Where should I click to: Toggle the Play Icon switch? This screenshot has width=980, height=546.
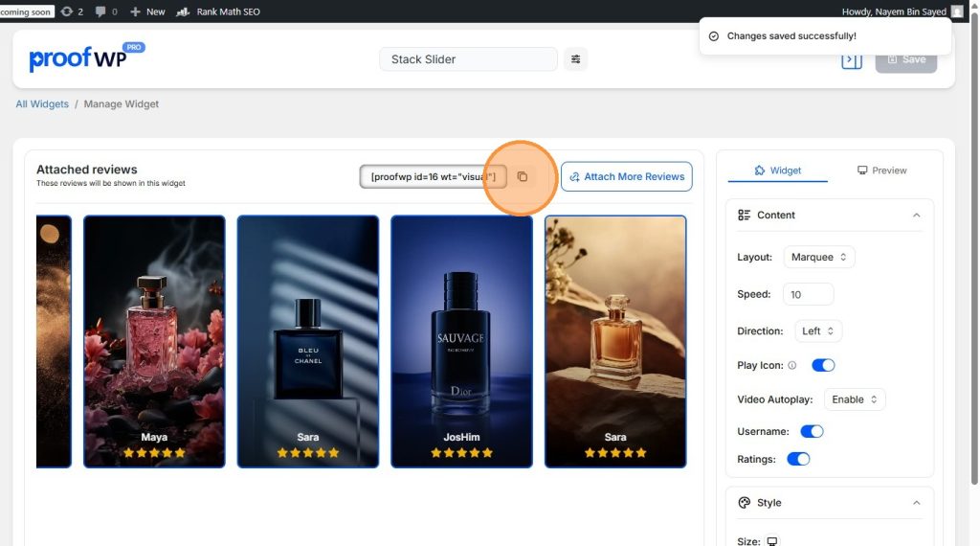pos(823,365)
